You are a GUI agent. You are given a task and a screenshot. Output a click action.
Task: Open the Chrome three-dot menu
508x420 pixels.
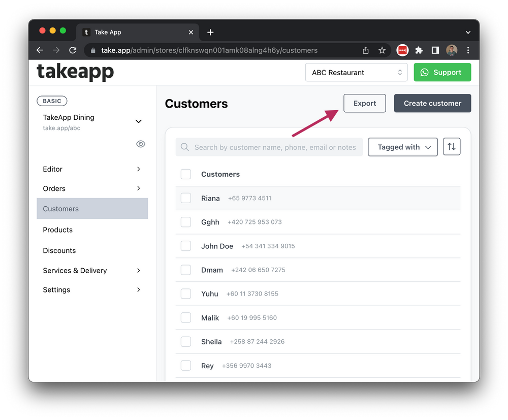coord(468,50)
